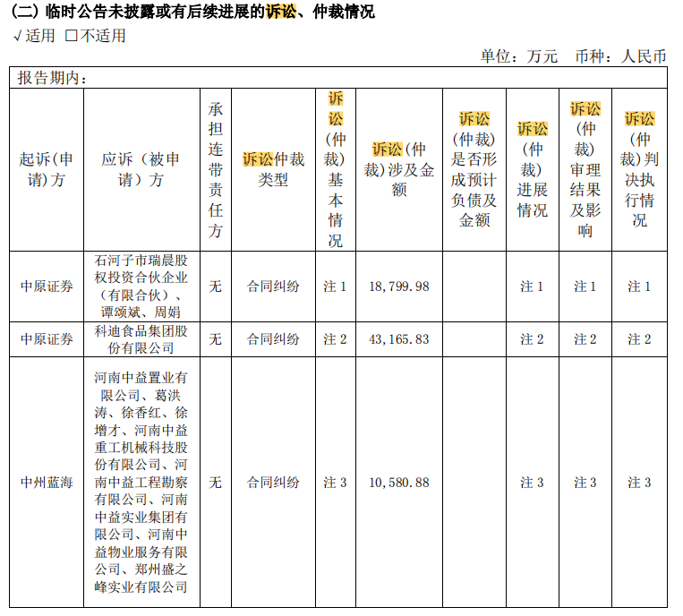683x616 pixels.
Task: Click the 承担连带责任方 column header
Action: coord(216,169)
